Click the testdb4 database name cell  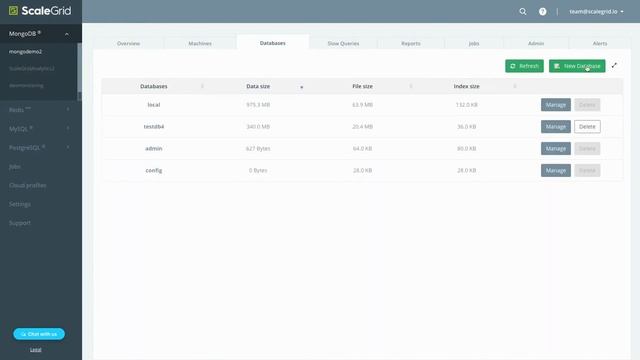(154, 127)
